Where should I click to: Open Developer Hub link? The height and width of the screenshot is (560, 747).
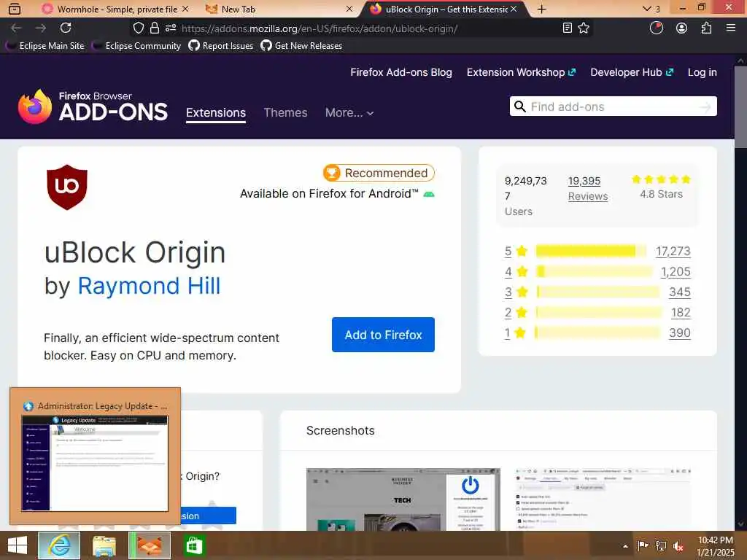pos(632,72)
